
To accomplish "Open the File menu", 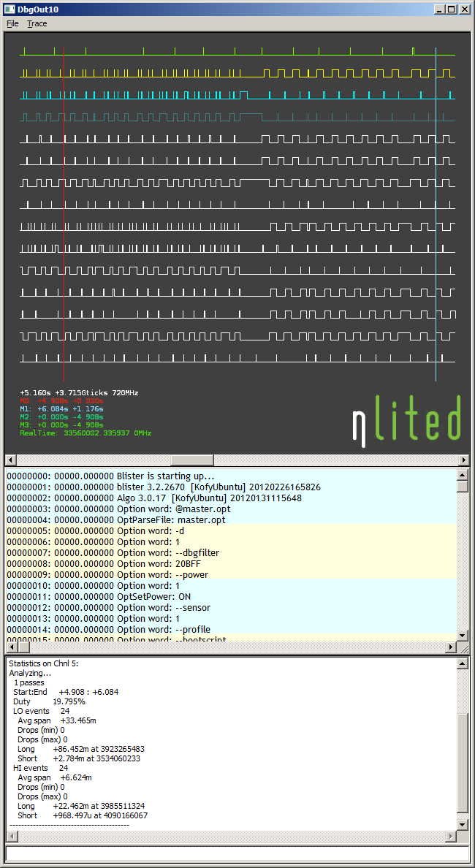I will 12,23.
